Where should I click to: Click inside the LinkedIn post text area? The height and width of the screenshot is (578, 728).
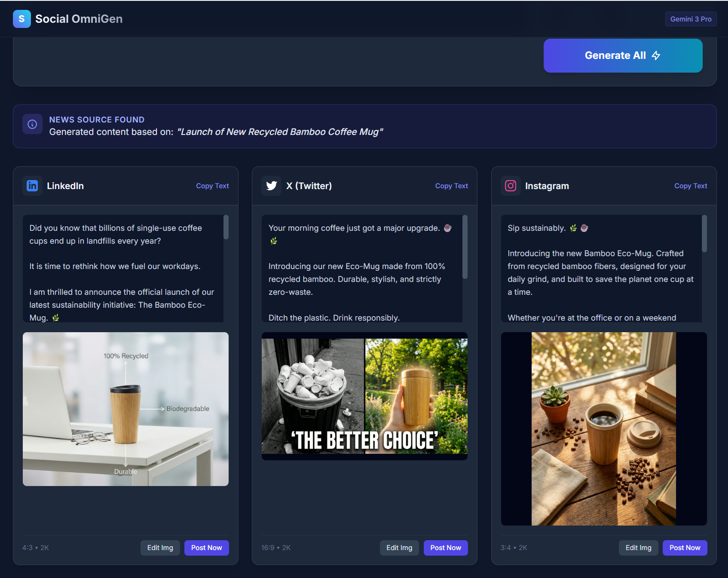click(x=123, y=269)
